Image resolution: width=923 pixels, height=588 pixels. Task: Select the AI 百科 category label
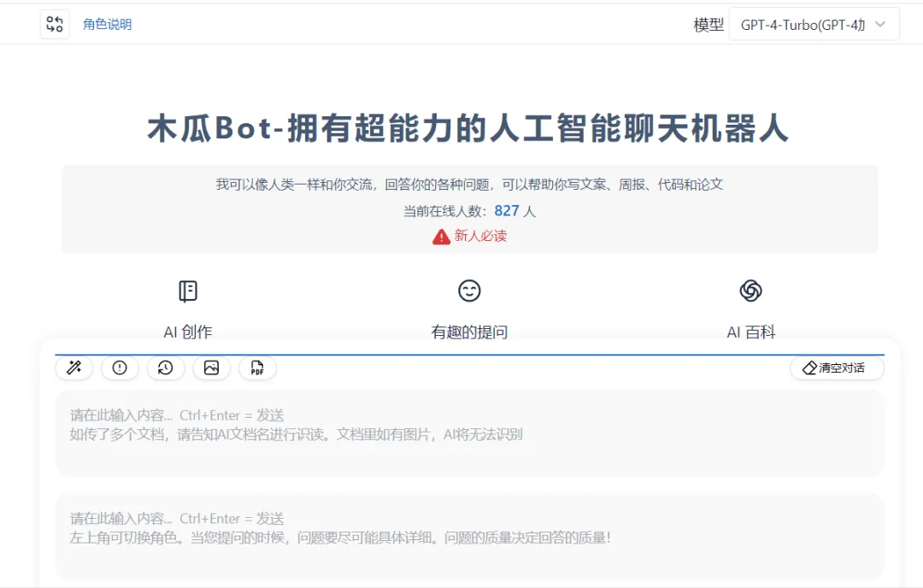point(750,332)
